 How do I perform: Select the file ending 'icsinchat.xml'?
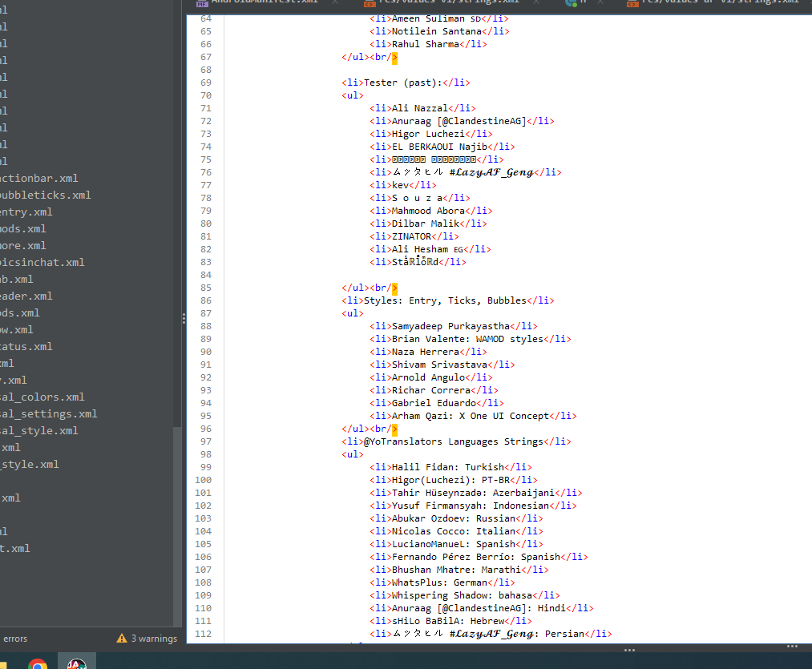[42, 263]
